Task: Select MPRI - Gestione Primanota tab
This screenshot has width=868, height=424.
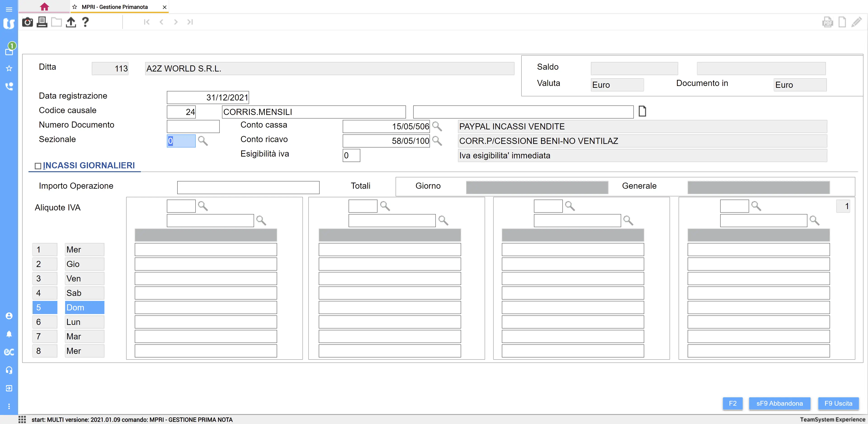Action: coord(115,7)
